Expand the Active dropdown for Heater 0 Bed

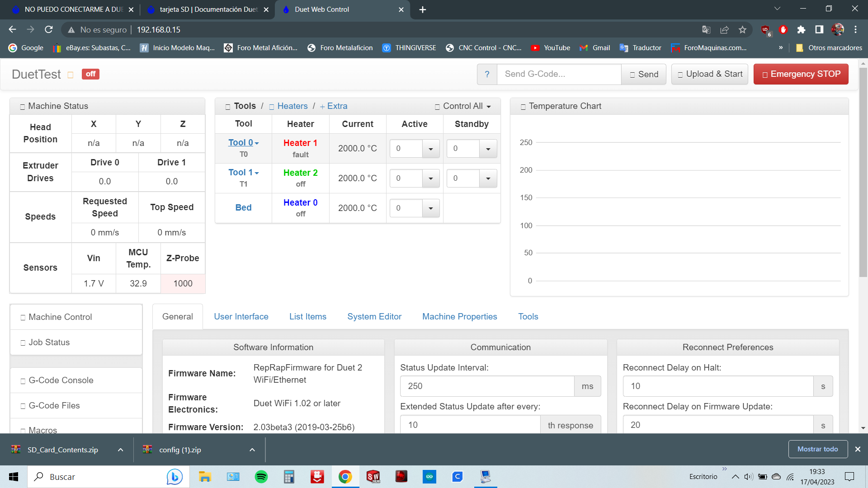430,208
